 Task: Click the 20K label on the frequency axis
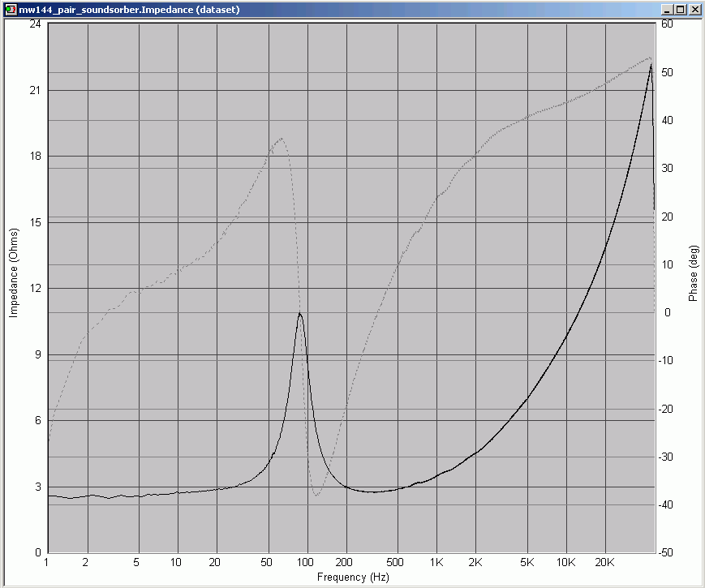click(x=604, y=562)
